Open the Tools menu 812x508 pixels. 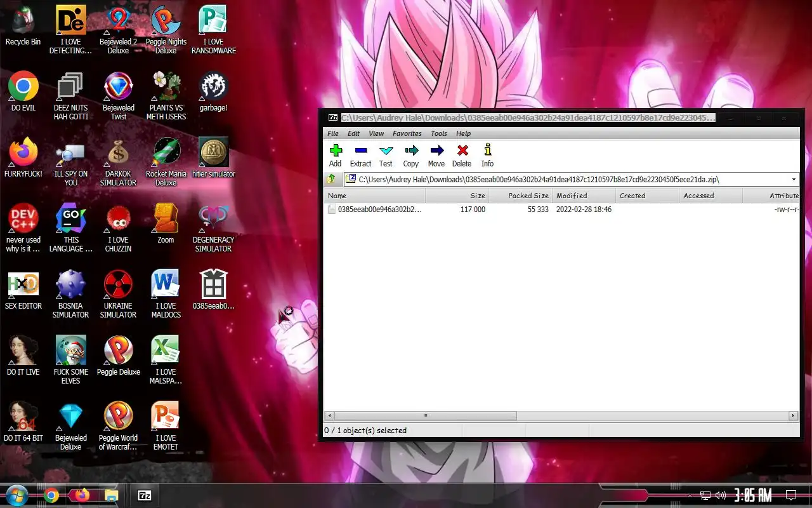point(439,133)
